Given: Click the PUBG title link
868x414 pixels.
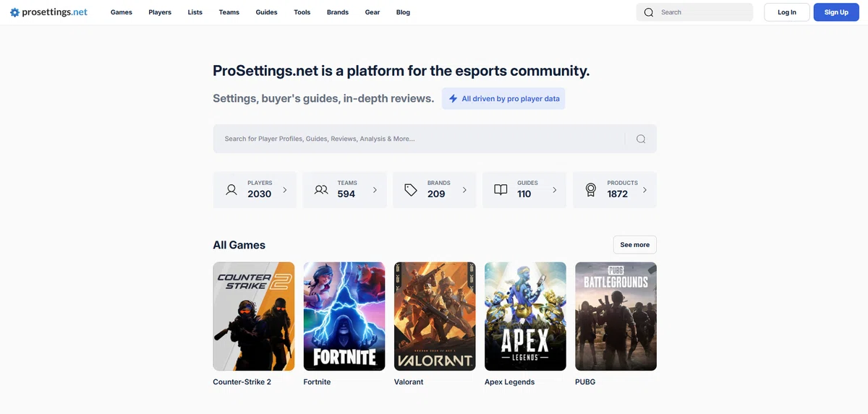Looking at the screenshot, I should click(x=585, y=381).
